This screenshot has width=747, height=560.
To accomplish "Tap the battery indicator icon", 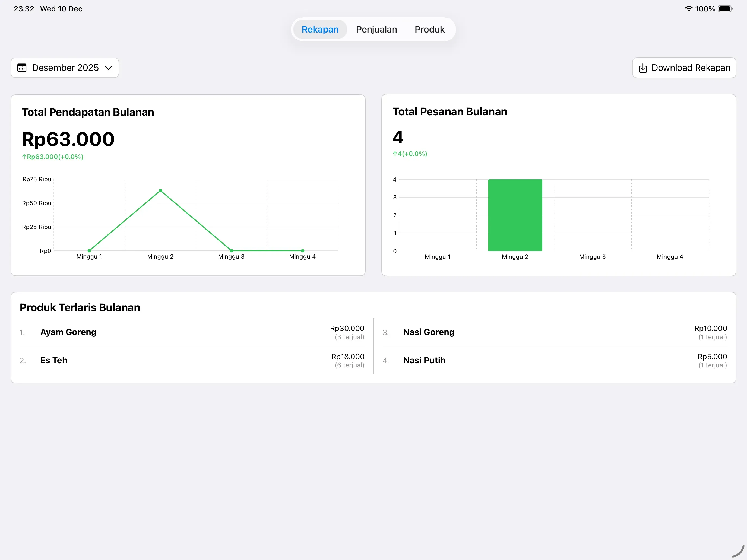I will pyautogui.click(x=725, y=9).
